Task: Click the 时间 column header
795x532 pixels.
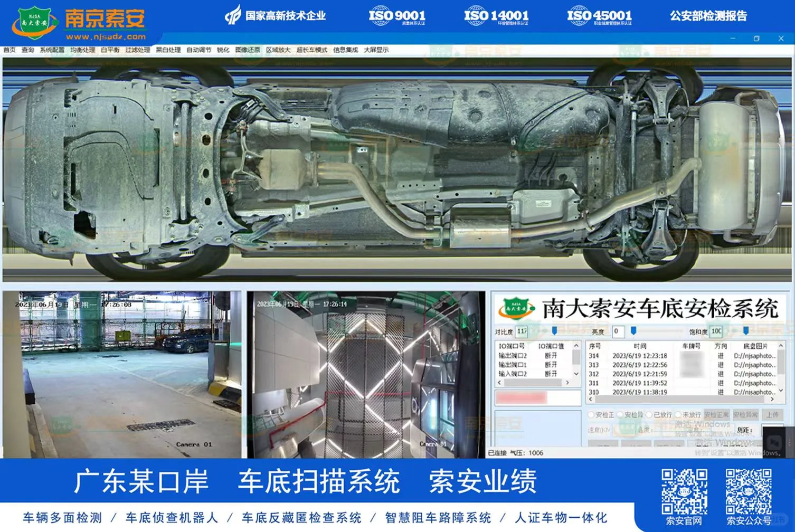Action: (x=640, y=346)
